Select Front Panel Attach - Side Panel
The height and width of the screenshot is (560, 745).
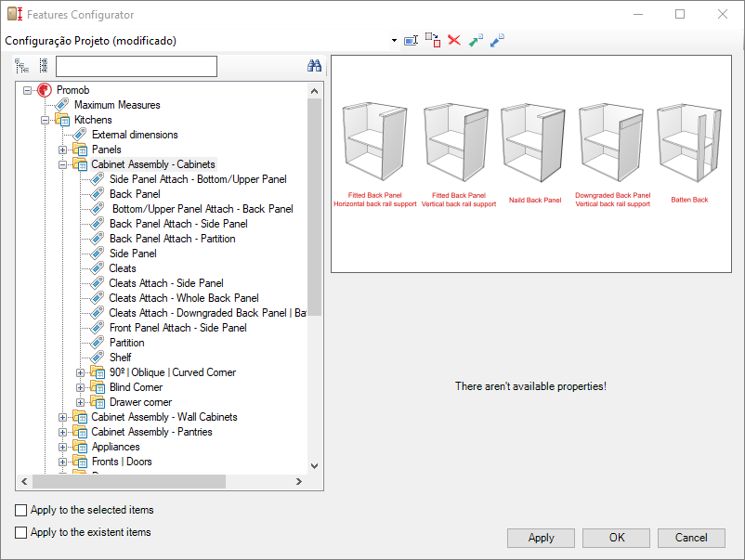click(x=178, y=328)
